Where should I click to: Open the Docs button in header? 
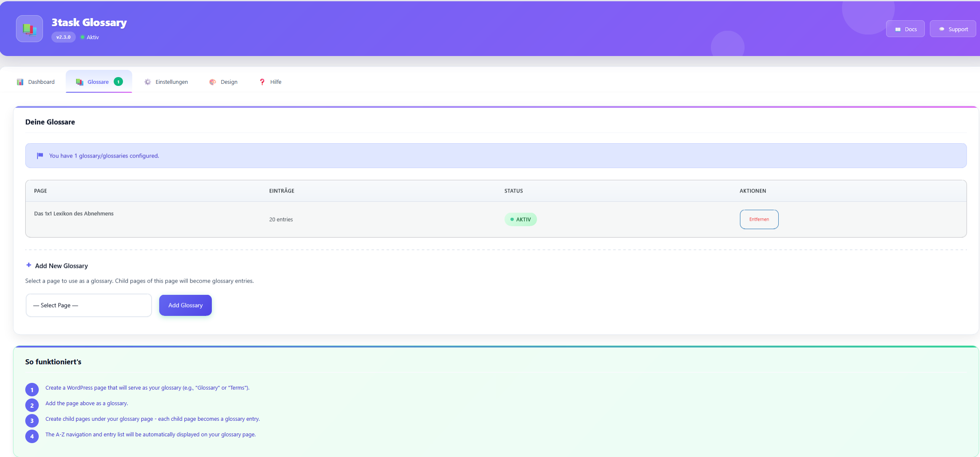(x=905, y=29)
